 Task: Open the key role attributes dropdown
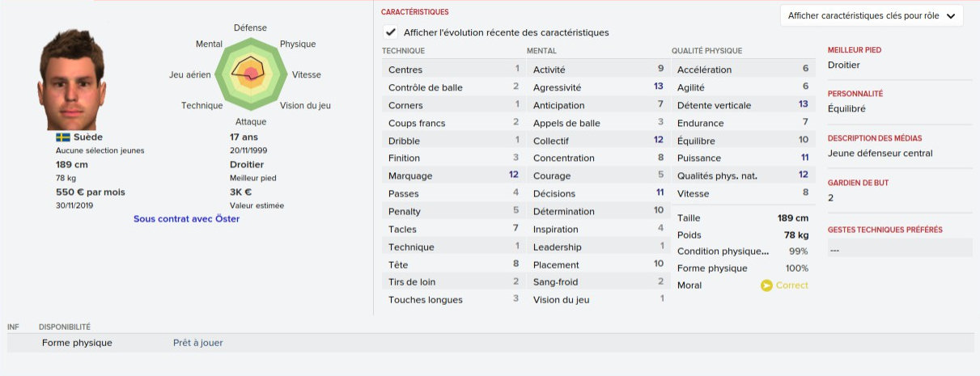872,15
